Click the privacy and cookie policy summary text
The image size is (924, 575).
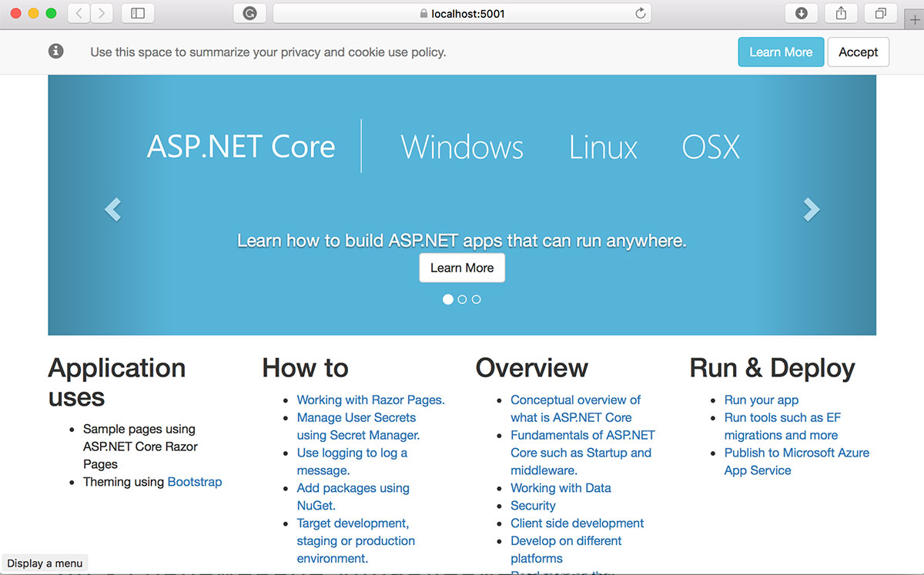(268, 52)
